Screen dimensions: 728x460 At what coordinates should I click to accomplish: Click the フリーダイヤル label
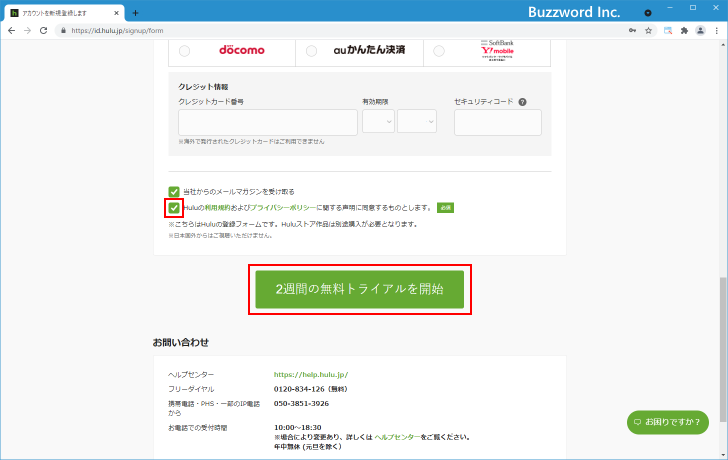[x=191, y=389]
